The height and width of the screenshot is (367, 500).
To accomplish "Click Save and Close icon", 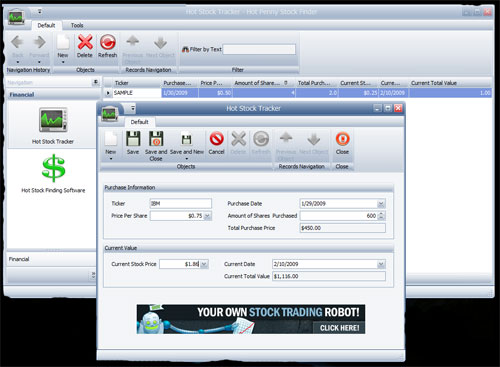I will 156,139.
